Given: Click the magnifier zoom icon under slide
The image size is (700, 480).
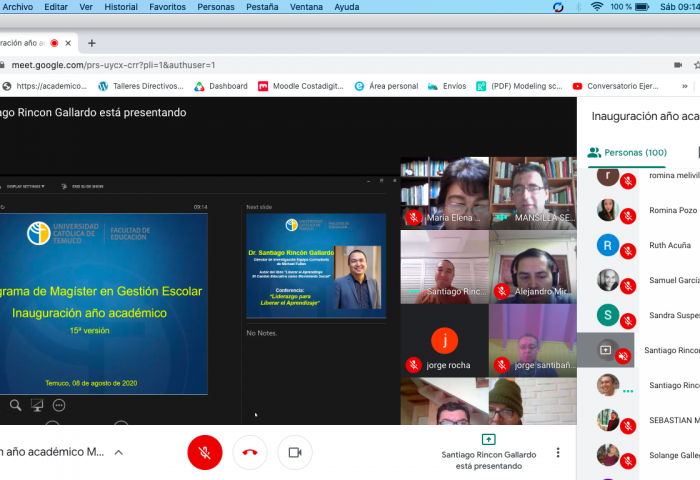Looking at the screenshot, I should point(15,405).
